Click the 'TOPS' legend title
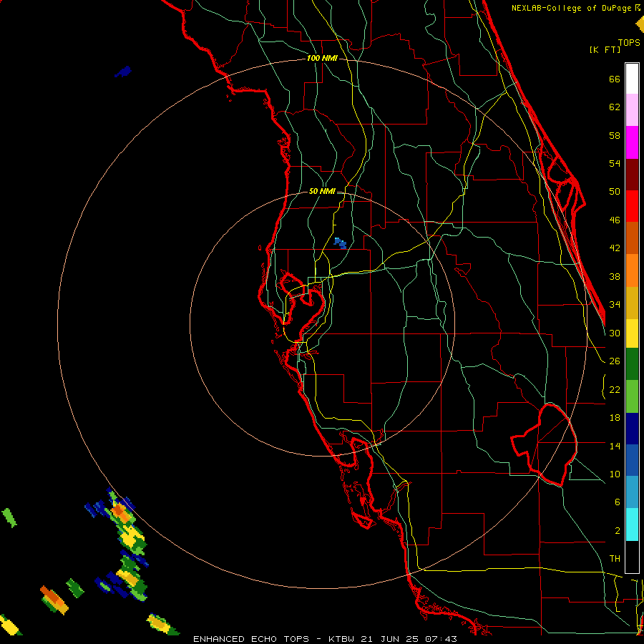Screen dimensions: 644x644 pyautogui.click(x=629, y=43)
